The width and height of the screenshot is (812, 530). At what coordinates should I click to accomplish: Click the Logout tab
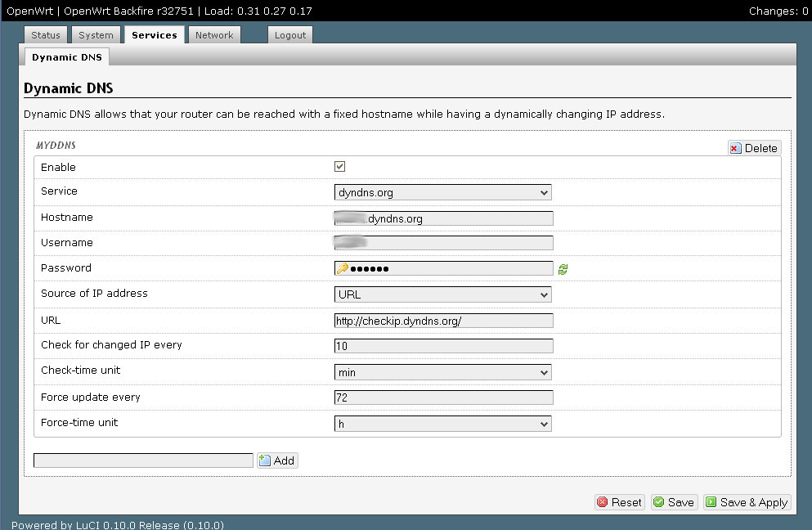point(290,35)
